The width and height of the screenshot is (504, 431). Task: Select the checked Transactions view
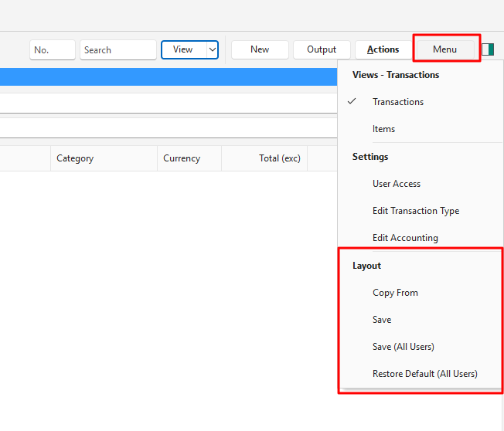[x=397, y=102]
